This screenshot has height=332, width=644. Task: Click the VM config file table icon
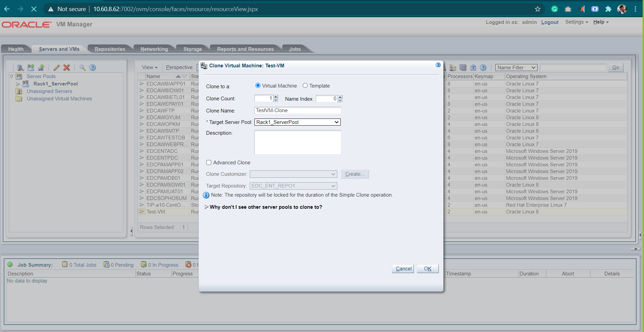[x=463, y=68]
